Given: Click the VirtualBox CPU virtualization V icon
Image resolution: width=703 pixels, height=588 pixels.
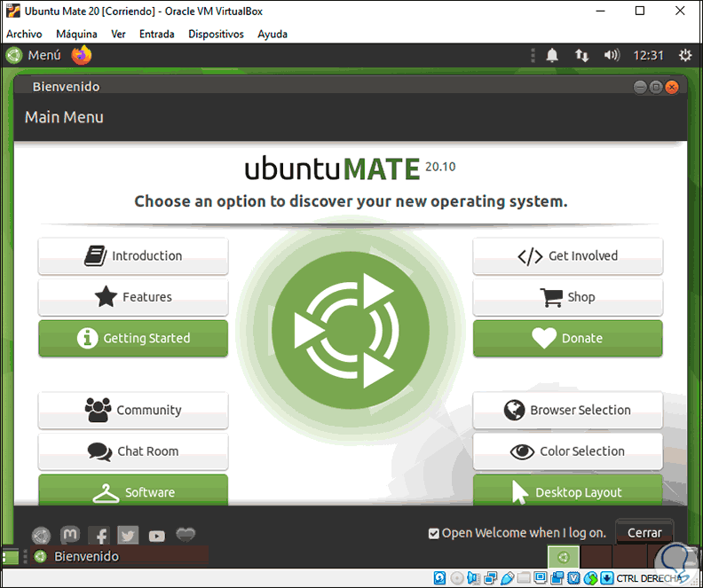Looking at the screenshot, I should tap(573, 578).
